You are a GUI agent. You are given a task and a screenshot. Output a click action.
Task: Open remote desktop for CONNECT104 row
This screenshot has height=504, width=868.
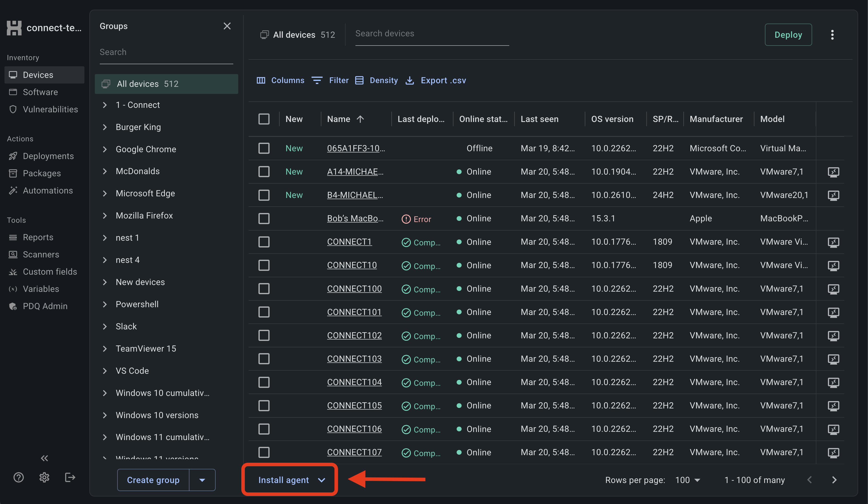click(833, 383)
